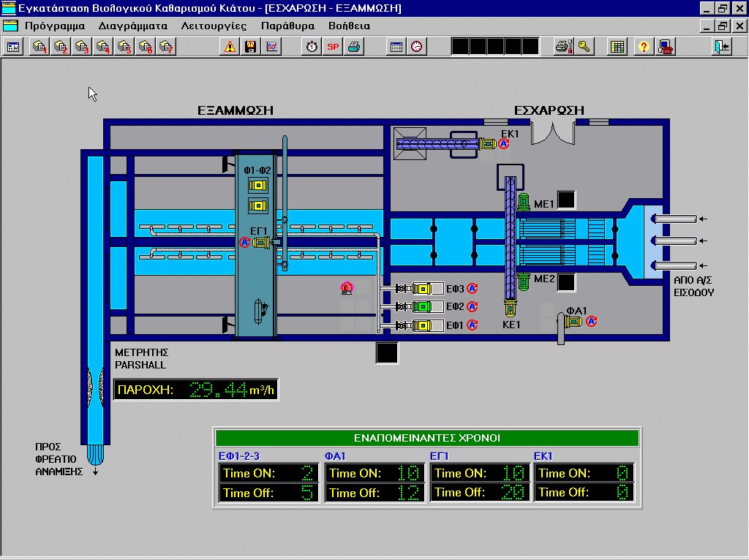
Task: Click the stopwatch timer toolbar icon
Action: [312, 47]
